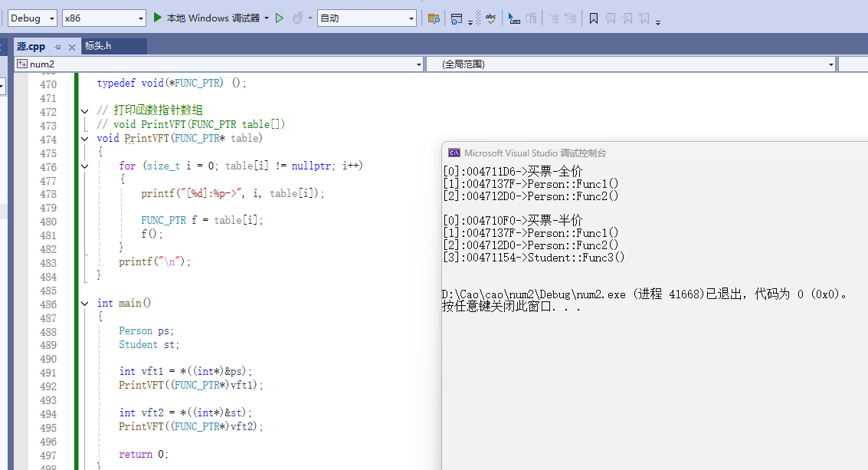This screenshot has height=470, width=868.
Task: Collapse the for loop at line 476
Action: (x=85, y=166)
